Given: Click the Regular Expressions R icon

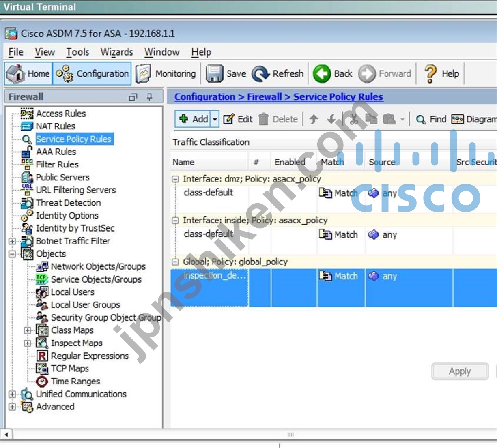Looking at the screenshot, I should pyautogui.click(x=42, y=356).
